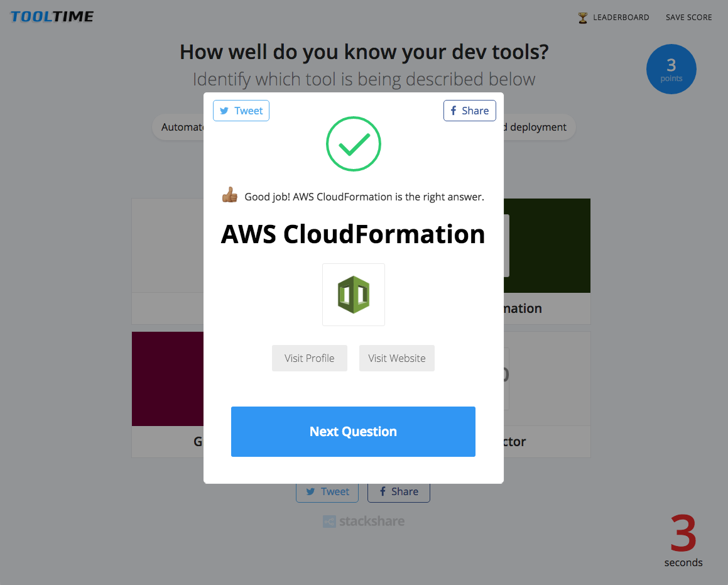Open Visit Website
This screenshot has height=585, width=728.
396,358
